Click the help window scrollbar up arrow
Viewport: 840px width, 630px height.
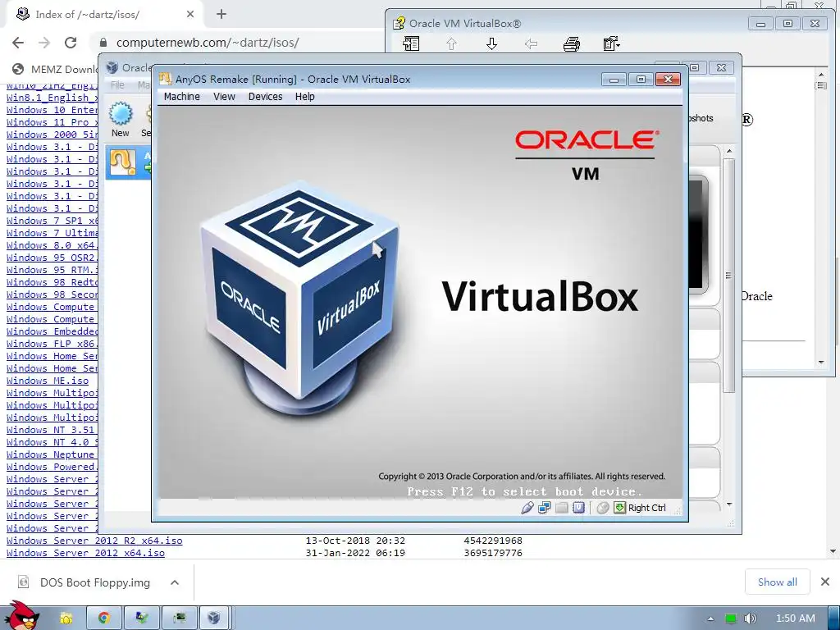[x=821, y=74]
